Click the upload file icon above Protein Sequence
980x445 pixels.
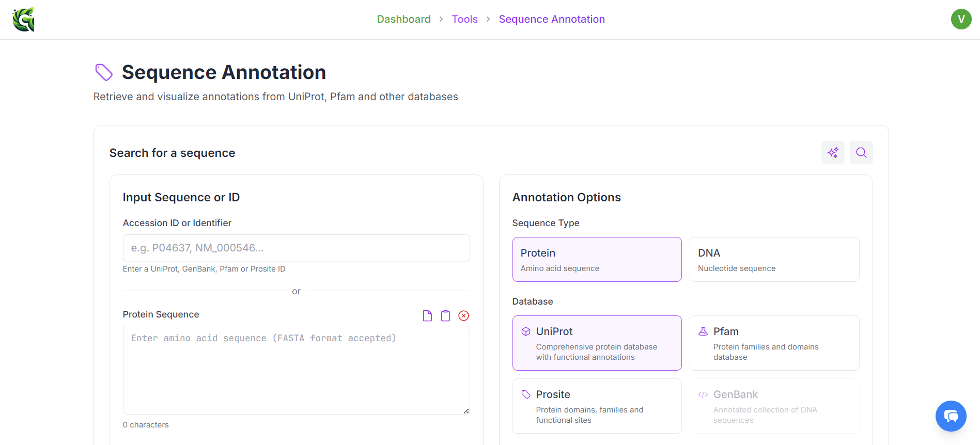427,316
